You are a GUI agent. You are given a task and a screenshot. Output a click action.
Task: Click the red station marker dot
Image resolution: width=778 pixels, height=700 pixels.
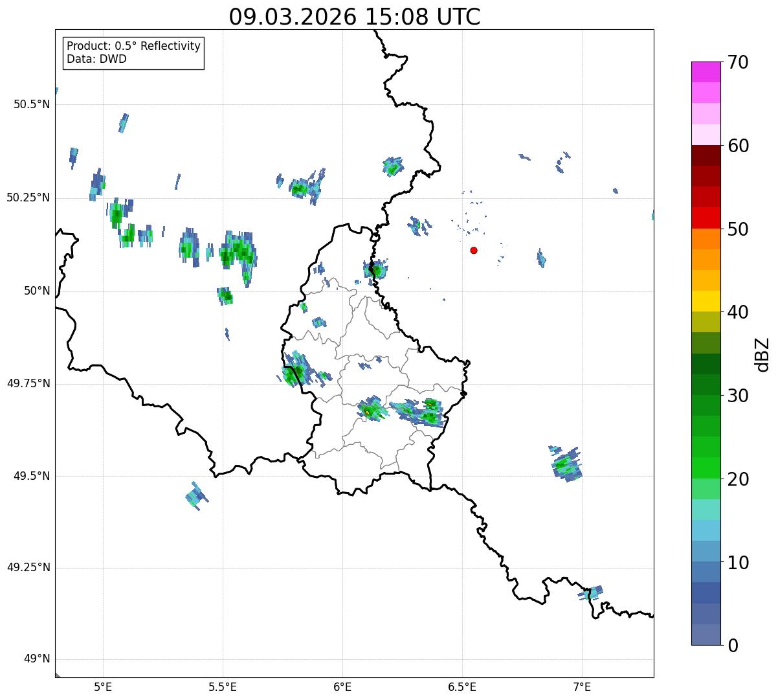click(x=474, y=250)
